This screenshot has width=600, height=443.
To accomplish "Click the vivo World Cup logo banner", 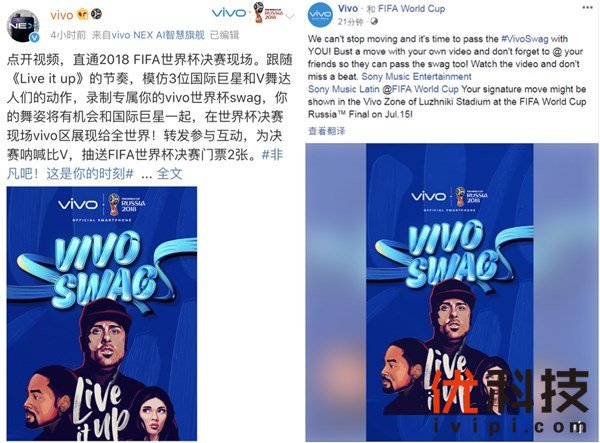I will click(x=248, y=13).
